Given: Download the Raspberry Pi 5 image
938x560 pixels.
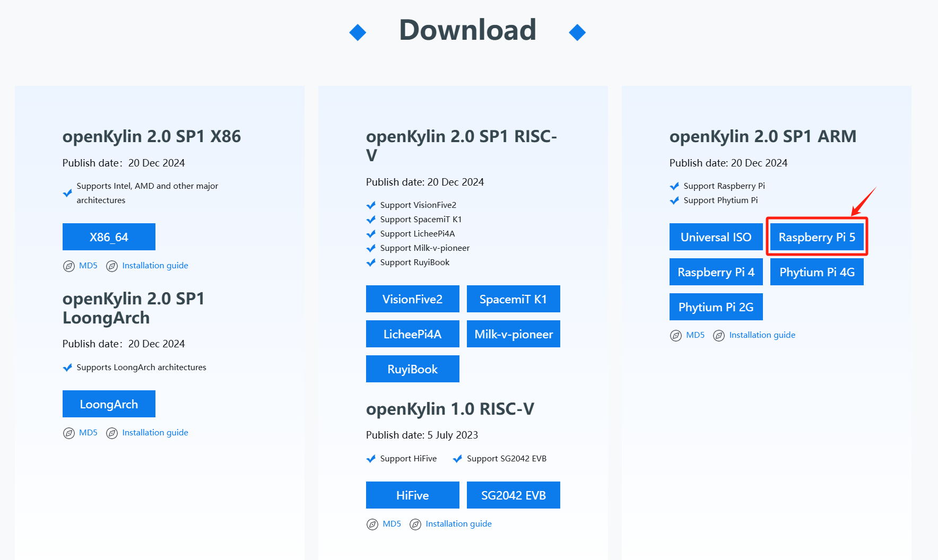Looking at the screenshot, I should pos(817,237).
